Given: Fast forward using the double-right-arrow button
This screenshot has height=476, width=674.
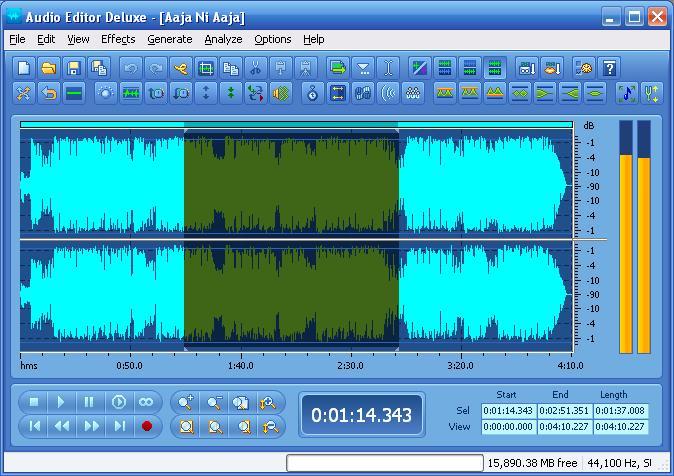Looking at the screenshot, I should click(x=91, y=426).
